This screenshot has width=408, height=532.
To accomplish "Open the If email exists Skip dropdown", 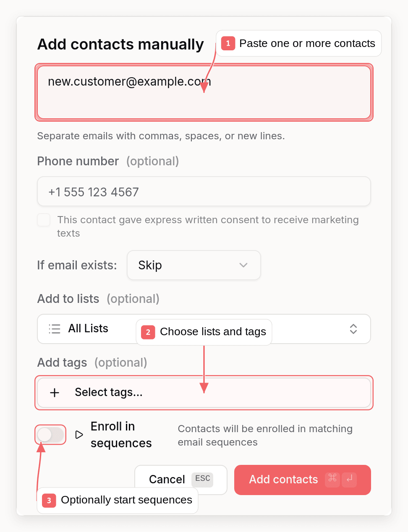I will click(194, 265).
